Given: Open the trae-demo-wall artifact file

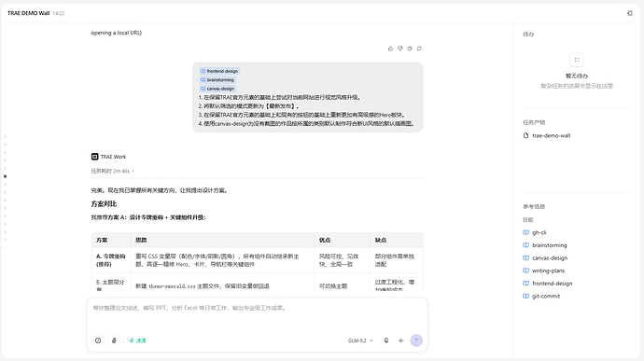Looking at the screenshot, I should [547, 135].
